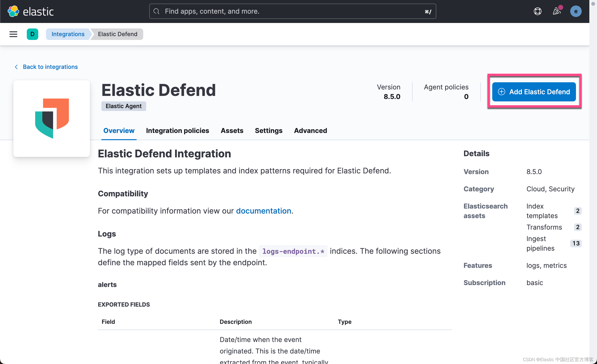
Task: Focus the Find apps, content search field
Action: click(293, 11)
